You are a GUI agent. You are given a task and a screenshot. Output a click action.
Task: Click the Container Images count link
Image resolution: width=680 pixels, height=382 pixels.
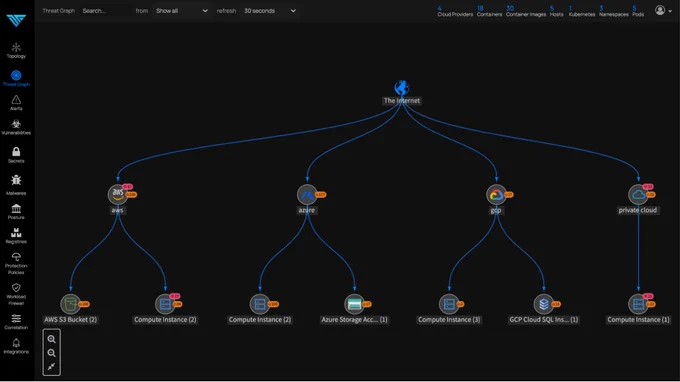click(526, 11)
